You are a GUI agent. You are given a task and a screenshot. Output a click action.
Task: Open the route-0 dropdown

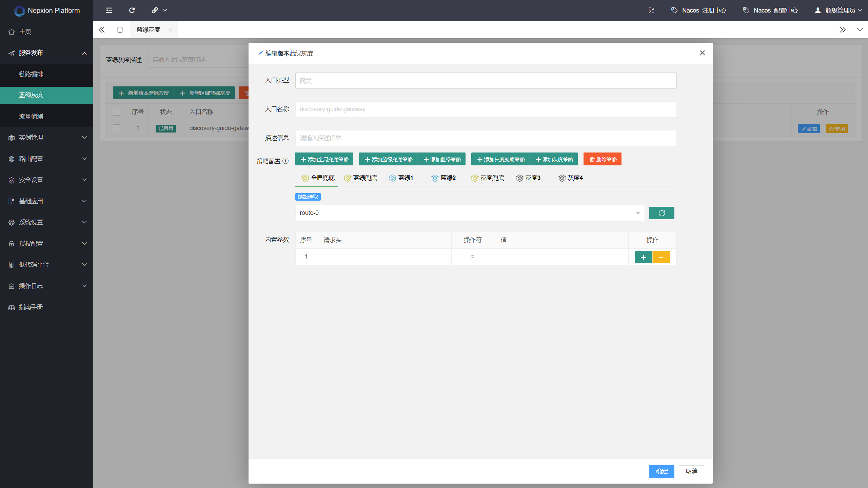[x=469, y=213]
